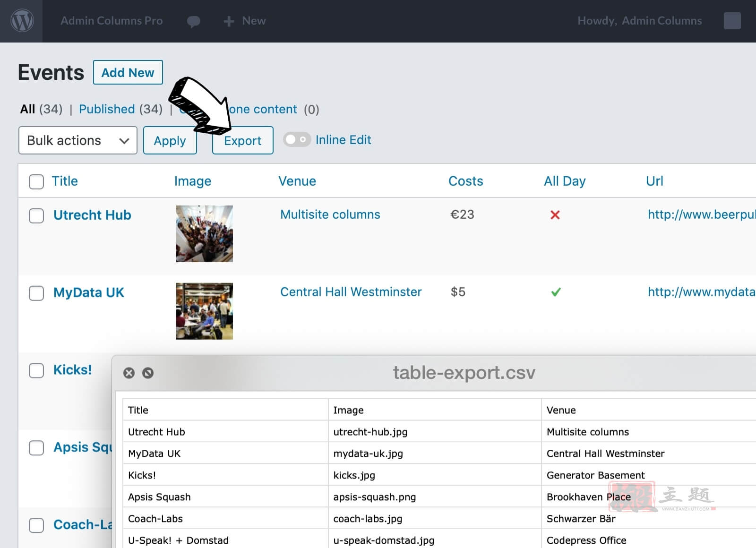756x548 pixels.
Task: Click the table-export.csv window title
Action: click(x=464, y=373)
